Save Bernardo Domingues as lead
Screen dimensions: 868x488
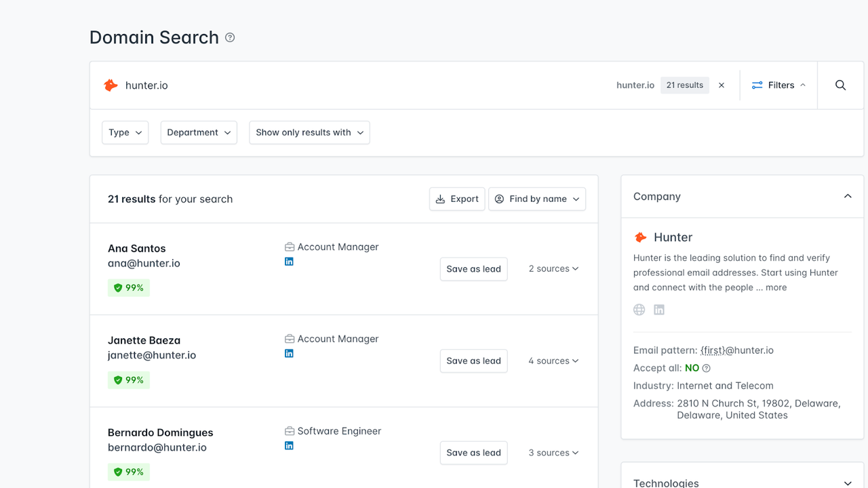[x=473, y=452]
